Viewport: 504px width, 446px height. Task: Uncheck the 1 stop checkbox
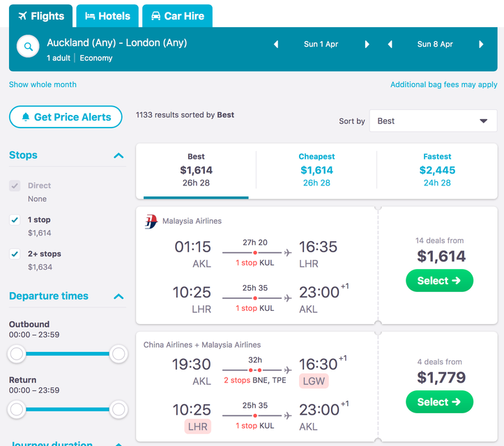15,220
